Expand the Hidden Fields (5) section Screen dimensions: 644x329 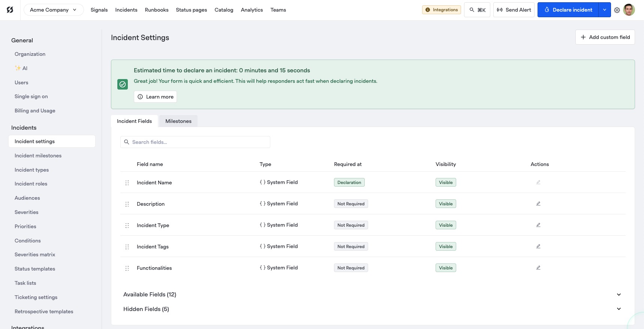619,309
